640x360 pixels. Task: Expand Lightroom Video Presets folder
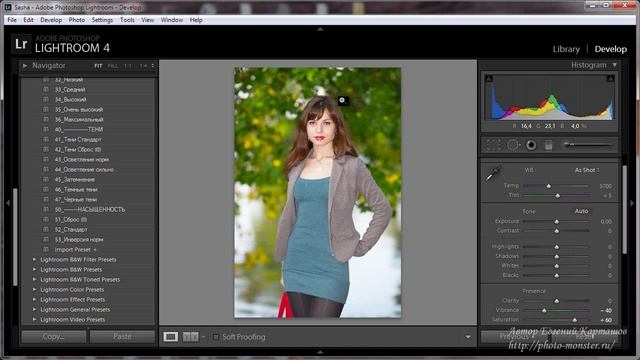[x=34, y=320]
